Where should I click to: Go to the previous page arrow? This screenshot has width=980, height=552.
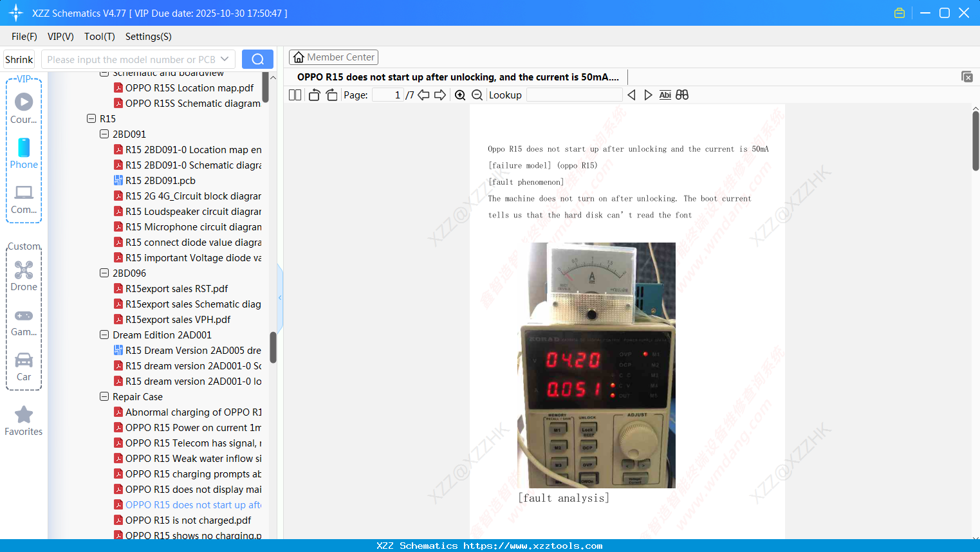click(423, 95)
